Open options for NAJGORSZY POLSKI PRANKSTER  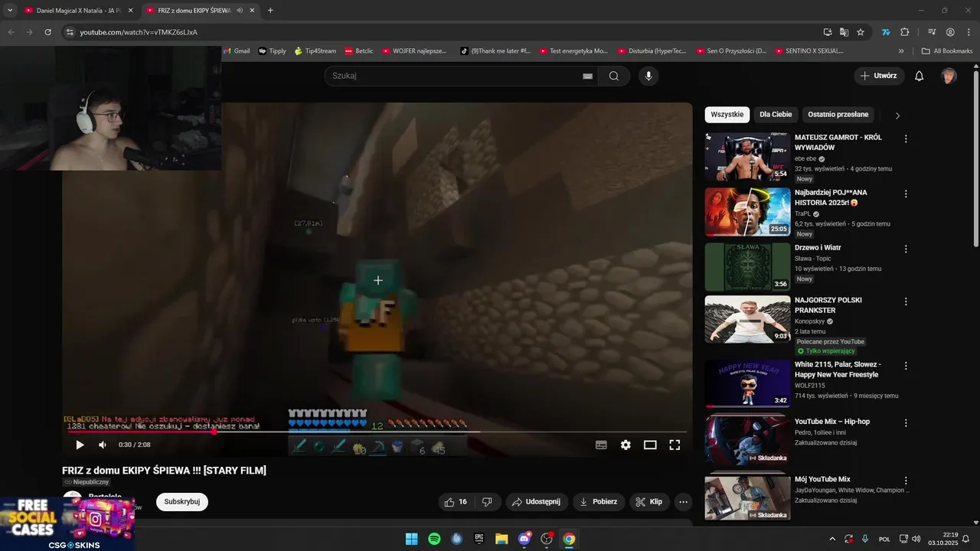coord(906,302)
